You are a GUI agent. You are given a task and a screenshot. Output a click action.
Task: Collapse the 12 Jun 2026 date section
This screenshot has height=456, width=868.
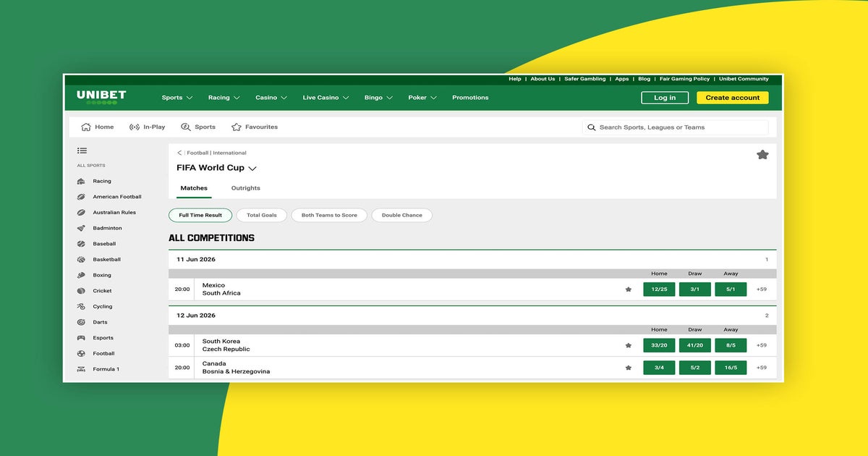coord(472,316)
